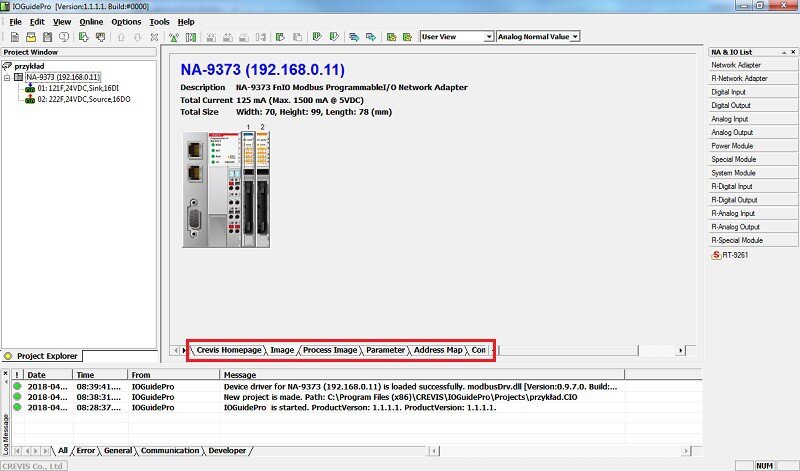Click the speech balloon help icon

point(64,37)
